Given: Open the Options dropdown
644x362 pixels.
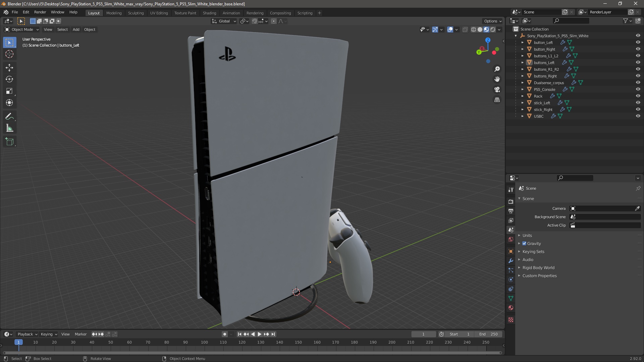Looking at the screenshot, I should pyautogui.click(x=492, y=21).
